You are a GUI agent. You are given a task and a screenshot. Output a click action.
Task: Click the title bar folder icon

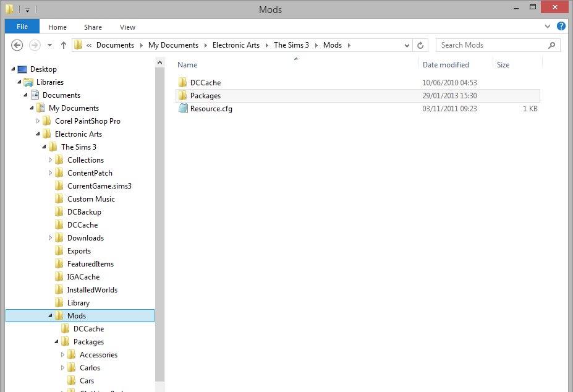(9, 9)
